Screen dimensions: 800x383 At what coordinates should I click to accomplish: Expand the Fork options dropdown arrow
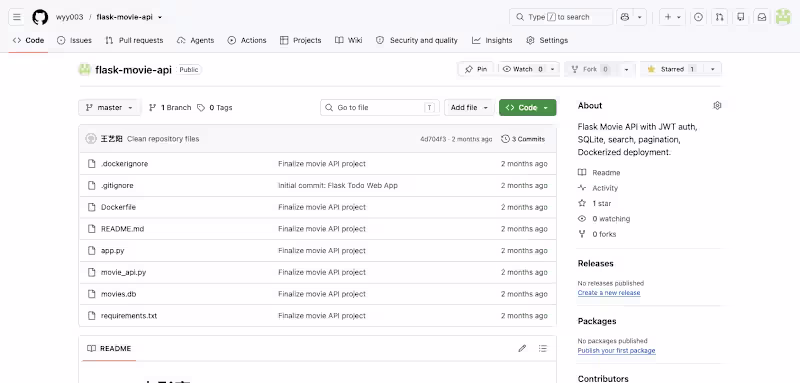click(x=627, y=69)
